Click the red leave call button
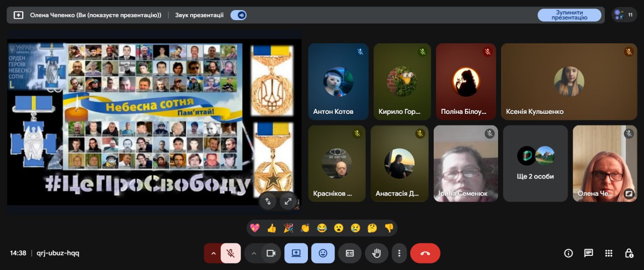The height and width of the screenshot is (270, 644). tap(425, 253)
